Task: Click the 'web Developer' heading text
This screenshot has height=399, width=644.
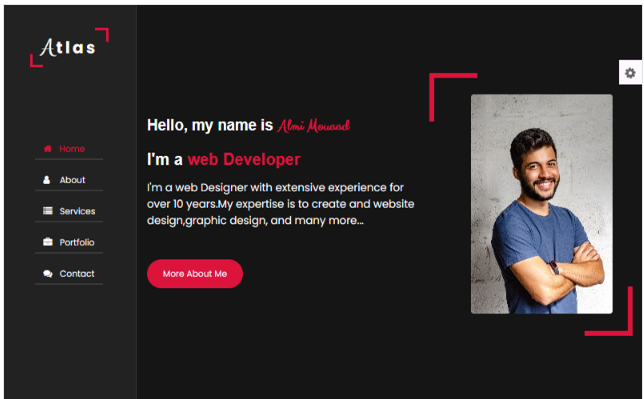Action: tap(244, 159)
